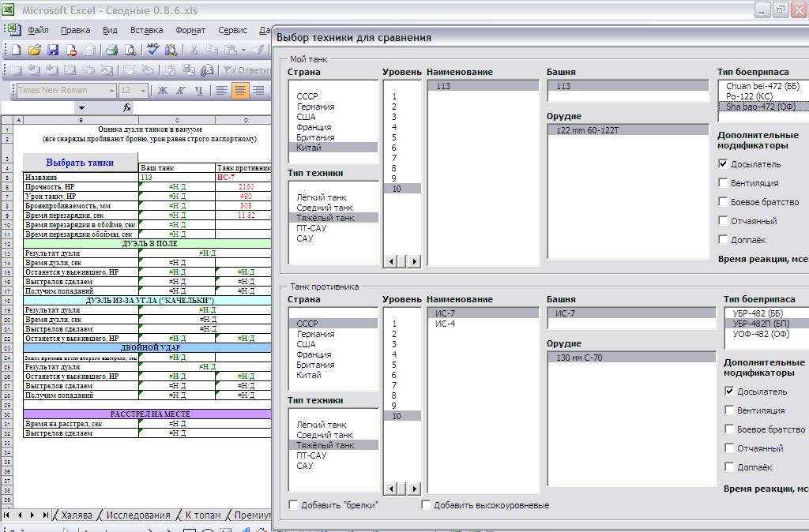Run the ABC spelling check icon
Viewport: 809px width, 532px height.
pos(152,50)
